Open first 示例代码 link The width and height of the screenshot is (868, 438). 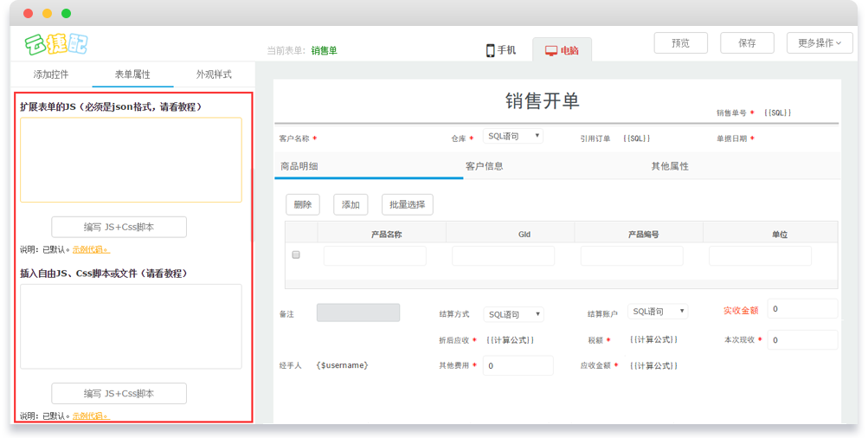[x=91, y=250]
